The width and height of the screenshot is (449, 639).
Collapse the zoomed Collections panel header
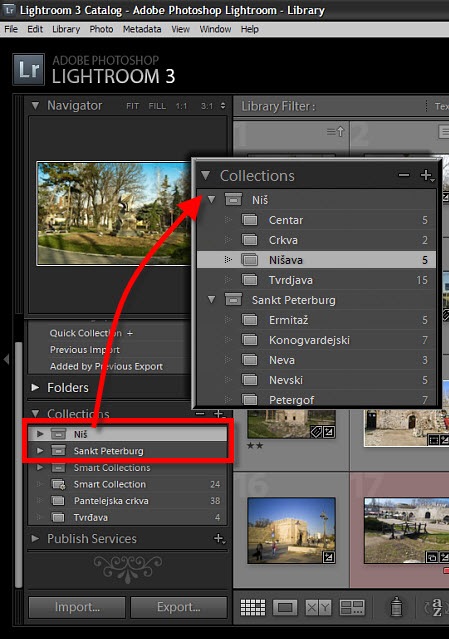point(206,176)
